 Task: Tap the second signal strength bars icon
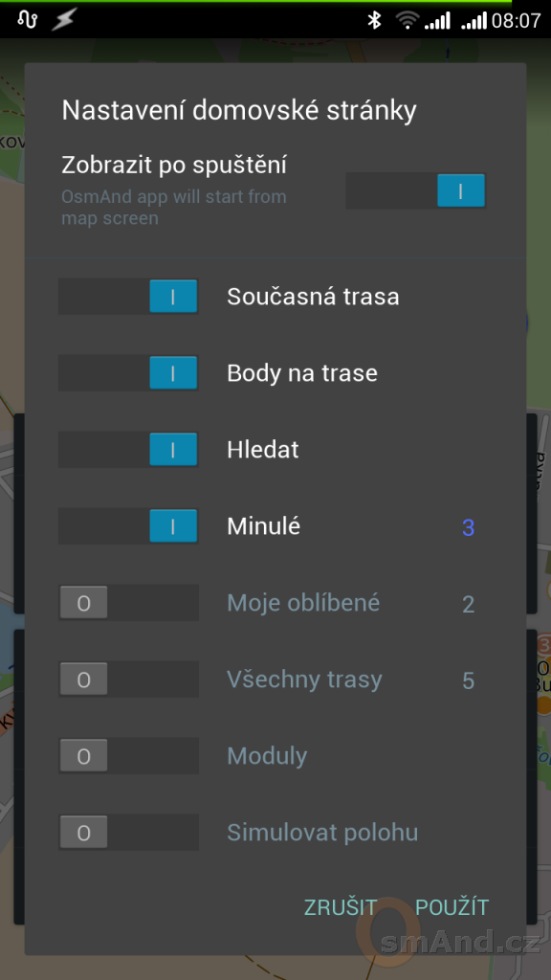[x=474, y=21]
